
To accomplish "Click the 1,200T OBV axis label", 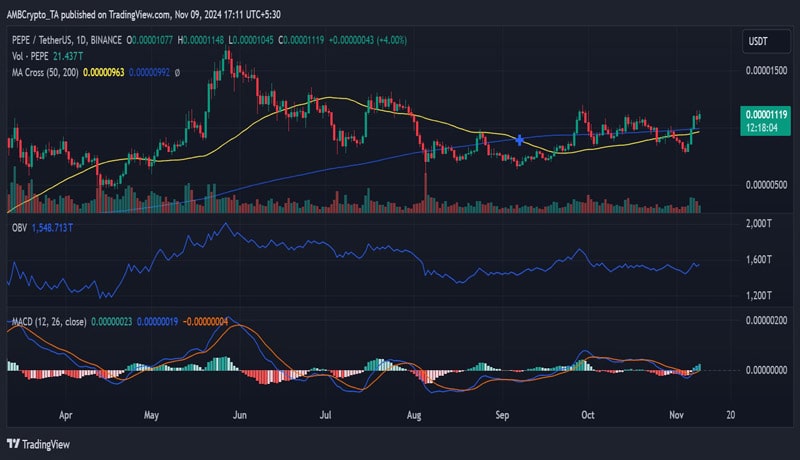I will point(758,295).
